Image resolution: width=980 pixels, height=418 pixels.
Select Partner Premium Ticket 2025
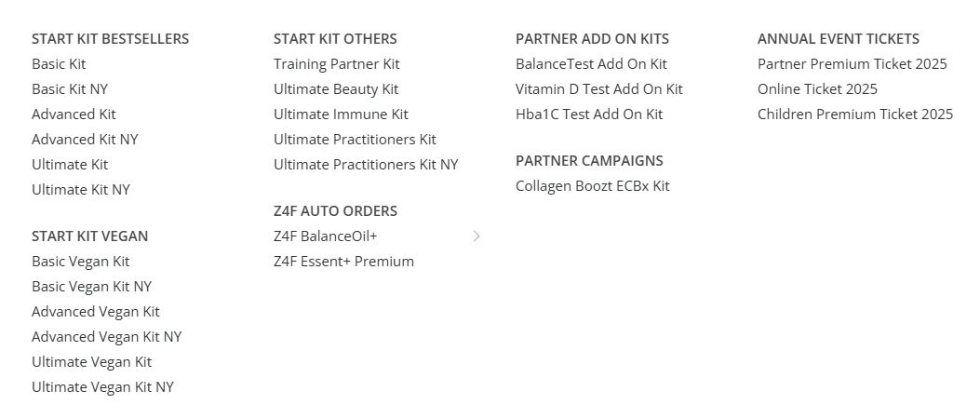[852, 64]
